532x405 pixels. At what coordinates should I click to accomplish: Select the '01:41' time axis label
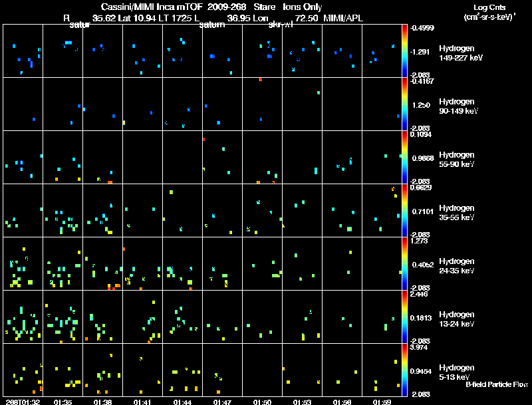click(142, 402)
